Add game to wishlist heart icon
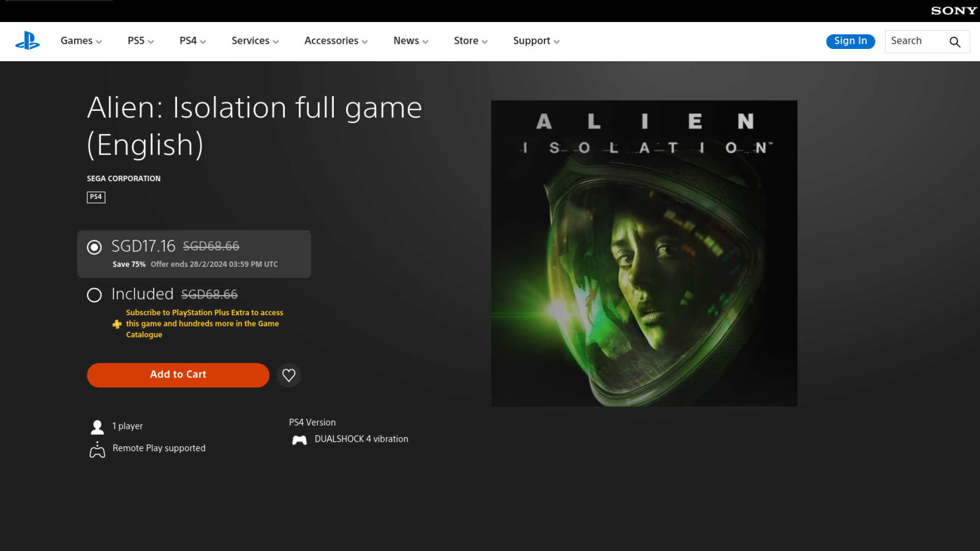 pos(289,375)
